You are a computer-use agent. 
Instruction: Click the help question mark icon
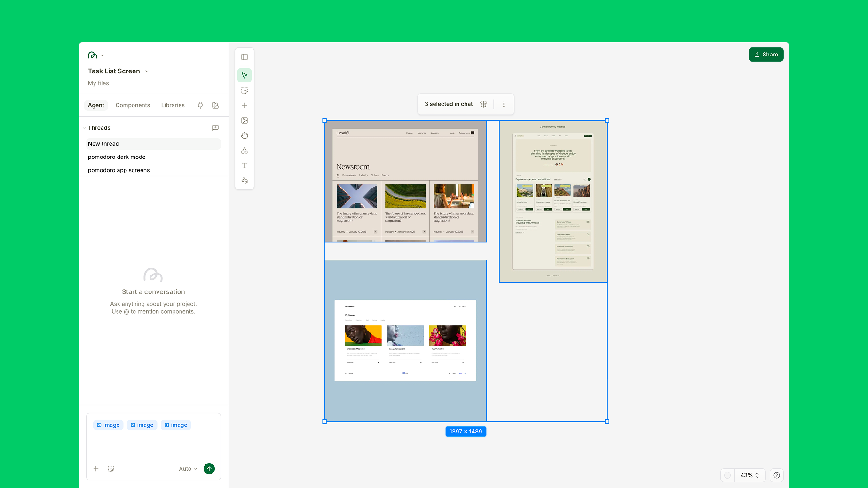click(x=777, y=475)
